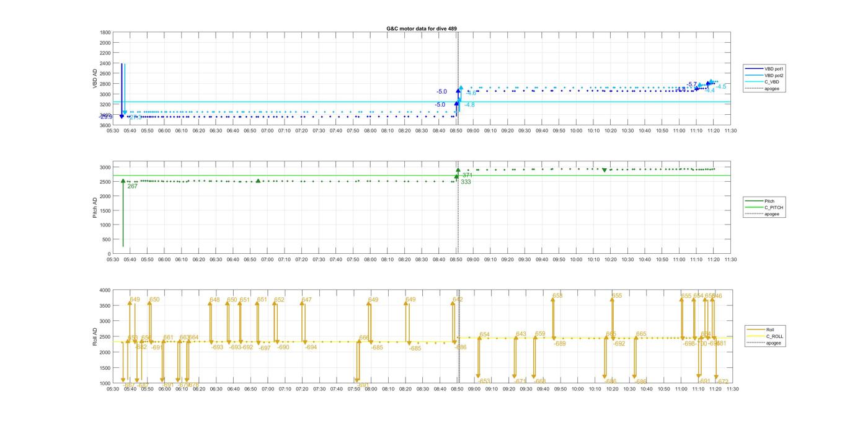
Task: Select C_PITCH legend entry
Action: click(764, 207)
